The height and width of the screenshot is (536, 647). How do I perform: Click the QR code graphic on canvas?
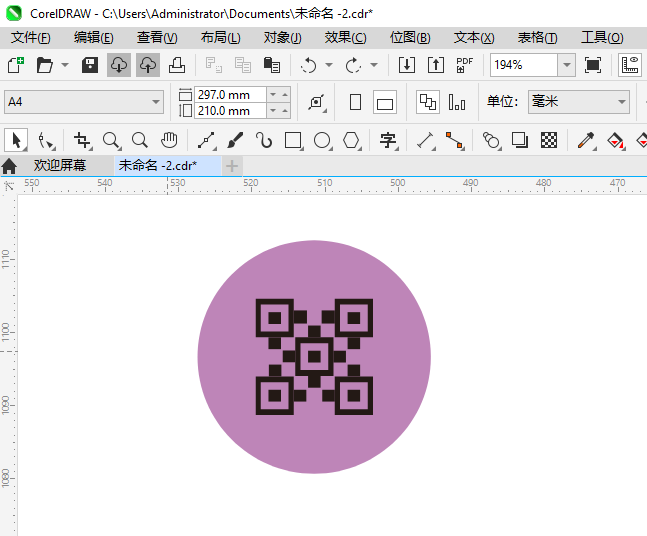tap(314, 357)
